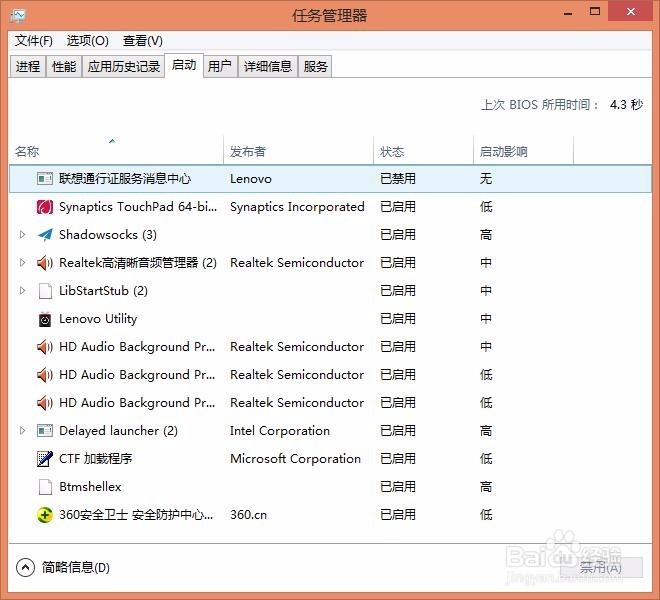660x600 pixels.
Task: Expand the Realtek高清晰音频管理器 (2) group
Action: (23, 263)
